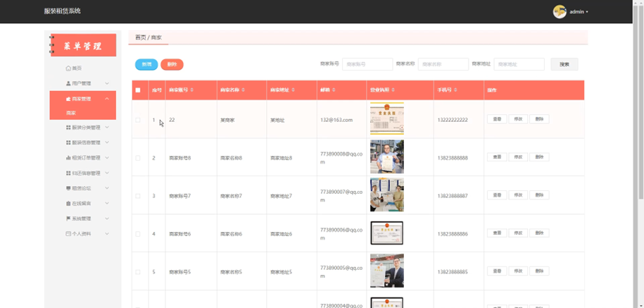Expand the 在线留言 menu chevron
This screenshot has height=308, width=644.
click(107, 204)
